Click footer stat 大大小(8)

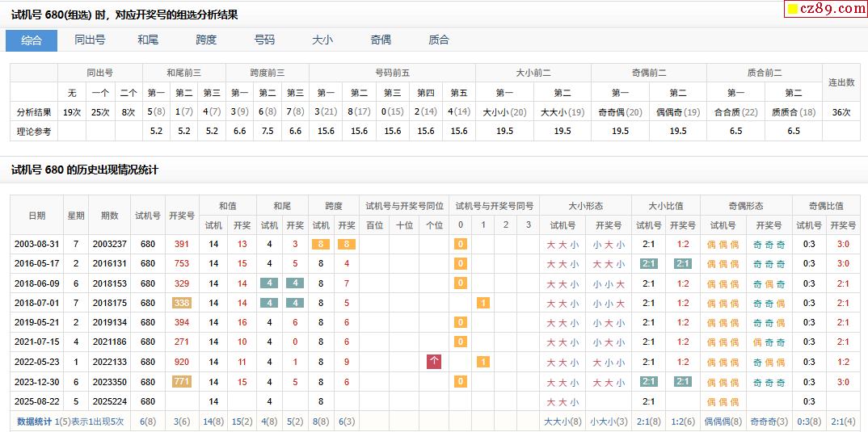(x=563, y=422)
